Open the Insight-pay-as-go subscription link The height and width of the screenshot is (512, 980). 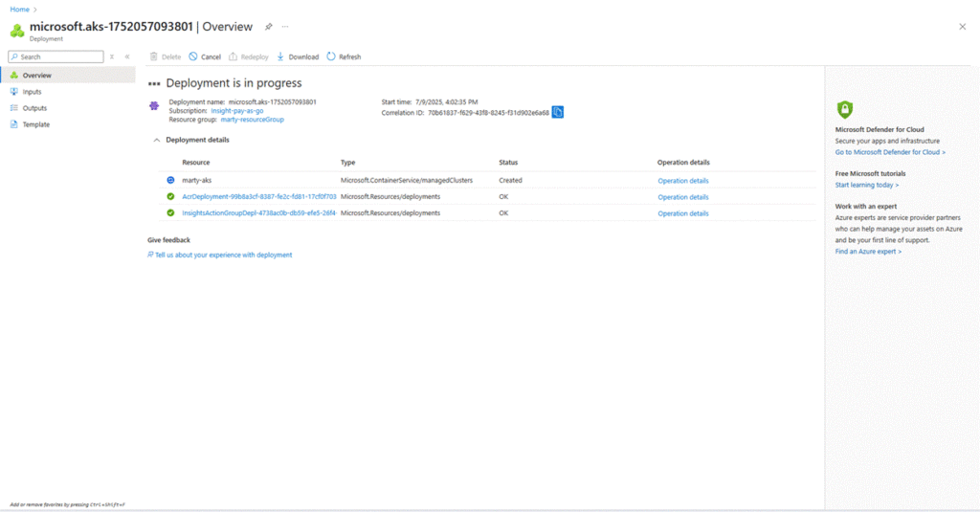pyautogui.click(x=242, y=111)
